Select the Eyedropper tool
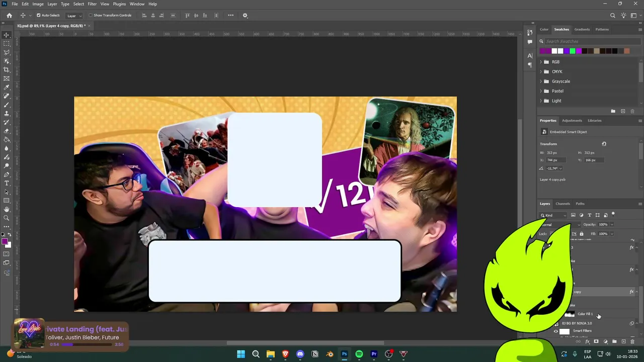 click(x=7, y=87)
